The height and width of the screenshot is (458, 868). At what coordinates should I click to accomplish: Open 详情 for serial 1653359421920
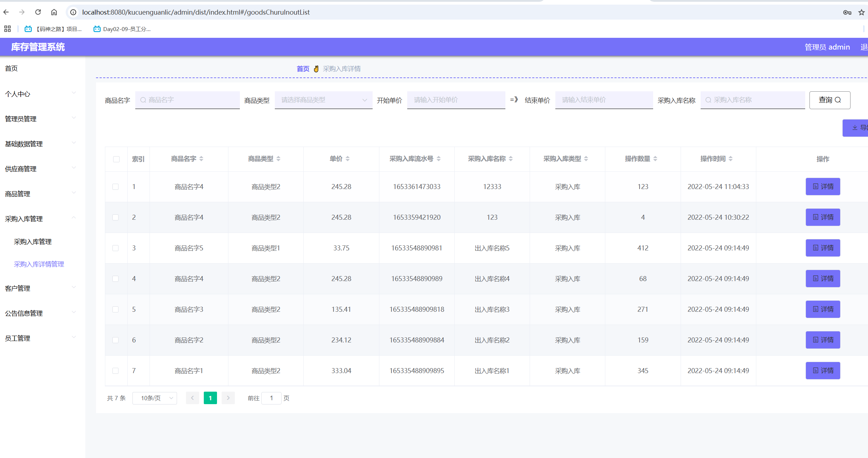click(823, 217)
